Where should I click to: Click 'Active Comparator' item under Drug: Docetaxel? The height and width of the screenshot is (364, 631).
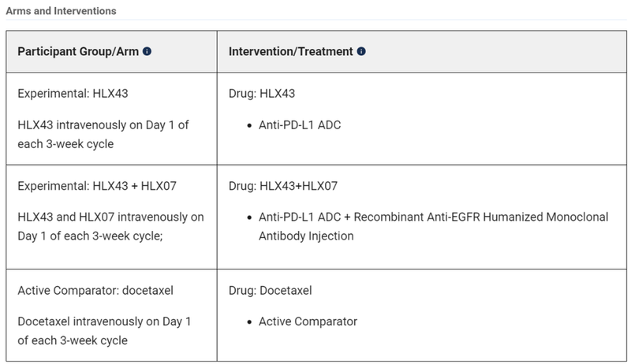coord(308,321)
